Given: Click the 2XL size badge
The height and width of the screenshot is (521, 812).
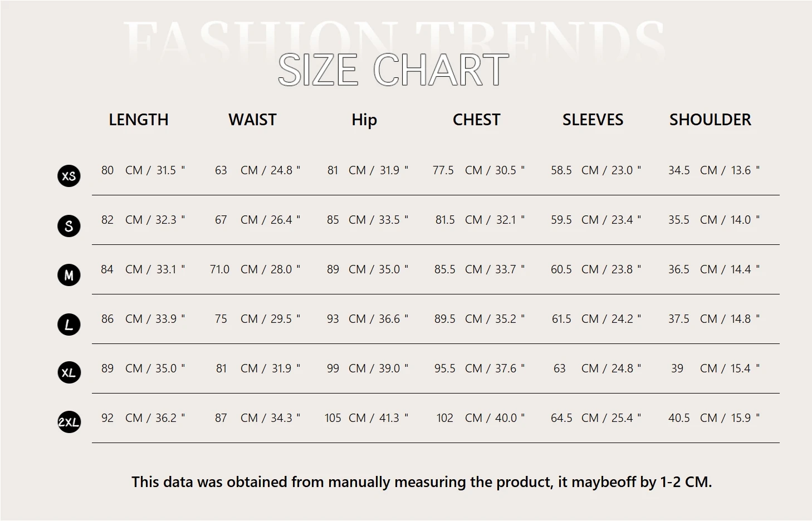Looking at the screenshot, I should pos(69,422).
